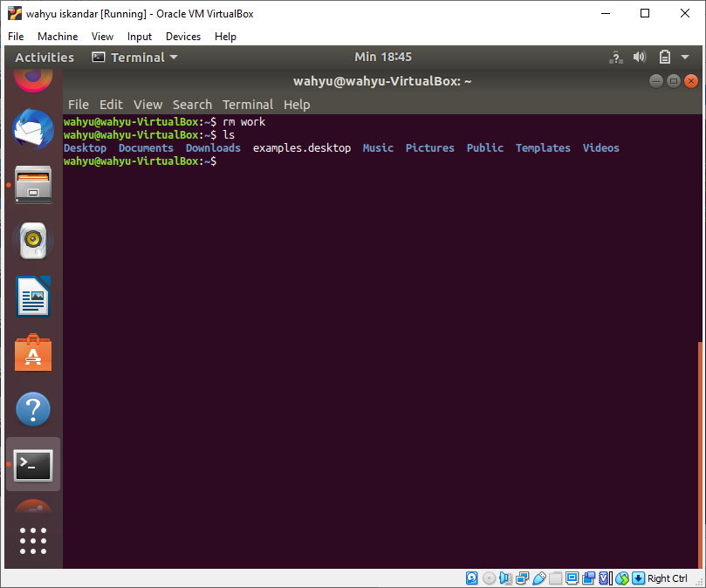Select the Terminal icon in the dock
706x588 pixels.
pyautogui.click(x=33, y=465)
